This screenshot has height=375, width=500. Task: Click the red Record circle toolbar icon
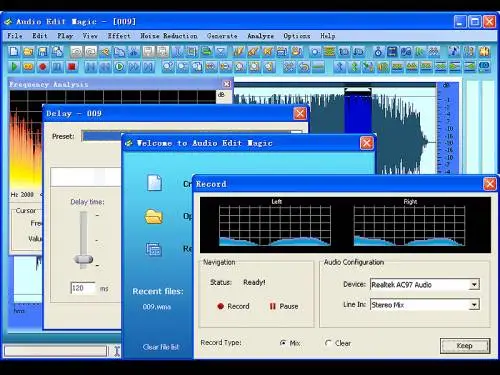(x=43, y=67)
